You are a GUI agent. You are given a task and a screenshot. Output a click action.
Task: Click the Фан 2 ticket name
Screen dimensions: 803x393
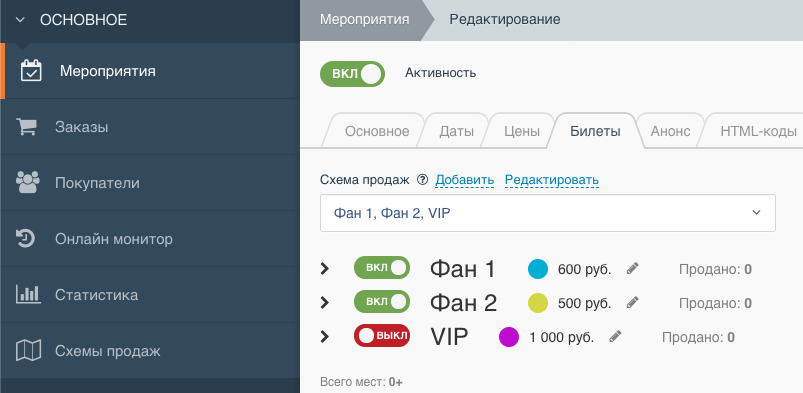463,303
